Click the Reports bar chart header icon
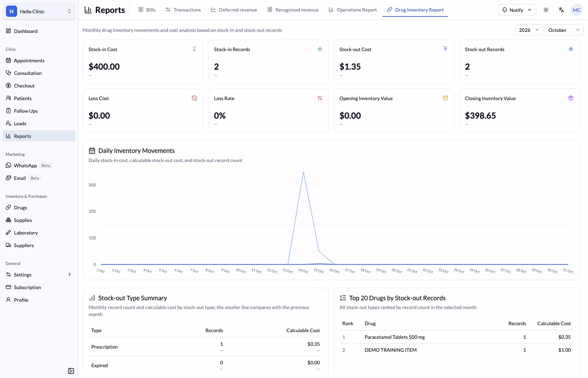588x378 pixels. (x=88, y=10)
